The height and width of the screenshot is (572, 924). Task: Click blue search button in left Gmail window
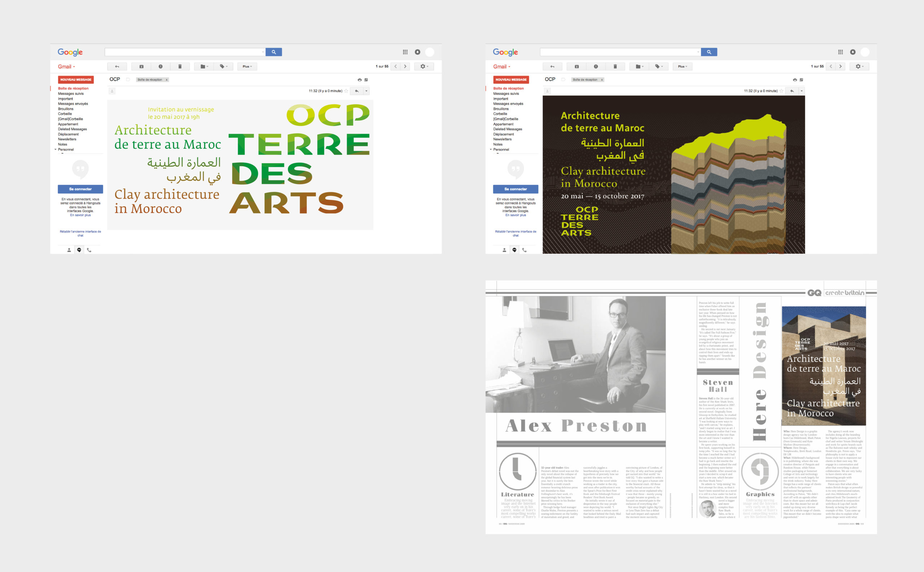coord(274,52)
